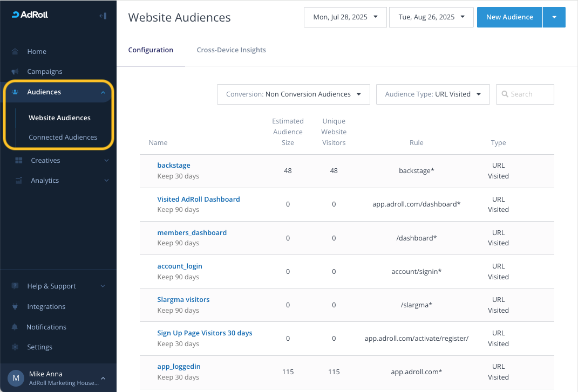Image resolution: width=578 pixels, height=392 pixels.
Task: Open the Conversion filter dropdown
Action: coord(293,94)
